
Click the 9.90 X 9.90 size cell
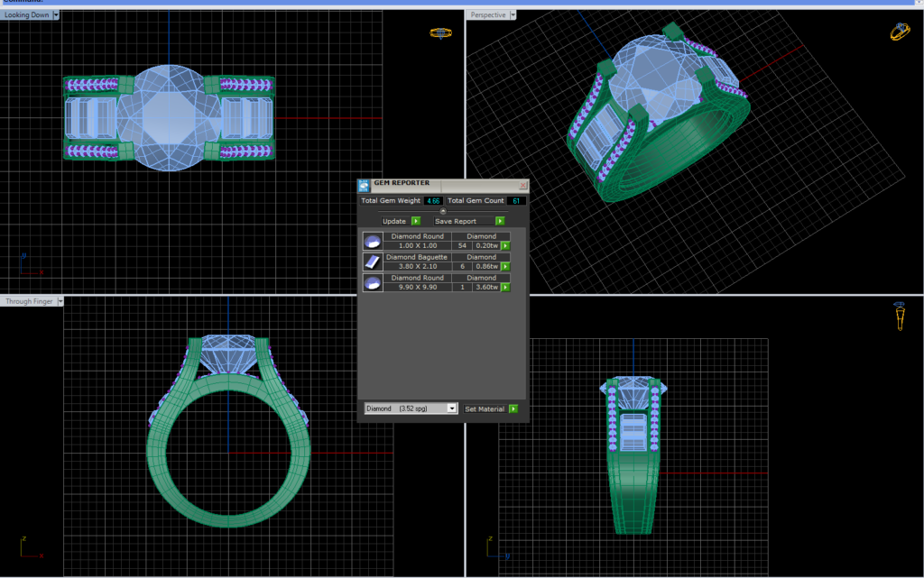coord(418,288)
